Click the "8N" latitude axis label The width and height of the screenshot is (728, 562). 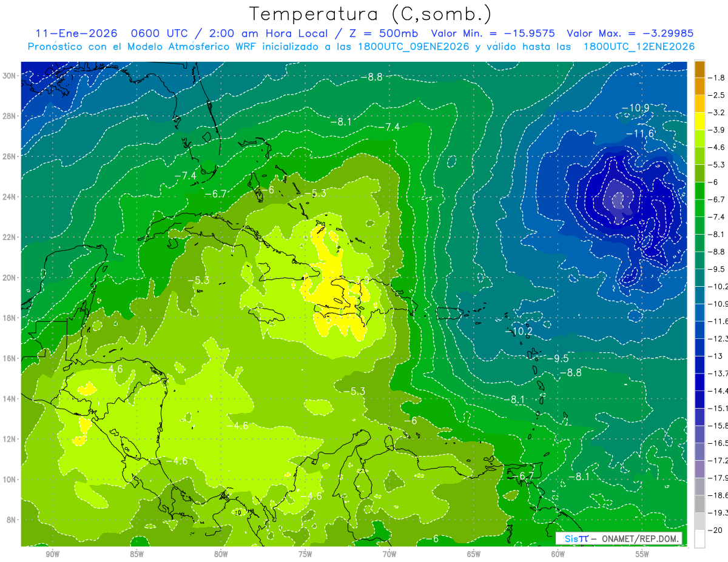point(12,520)
